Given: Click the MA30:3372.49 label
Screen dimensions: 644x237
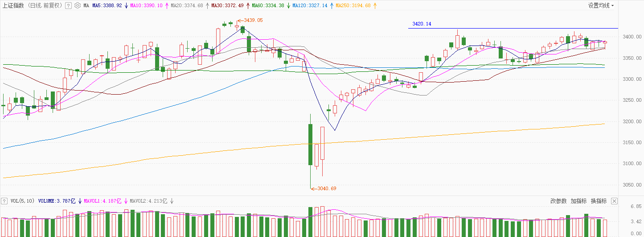Looking at the screenshot, I should coord(228,6).
